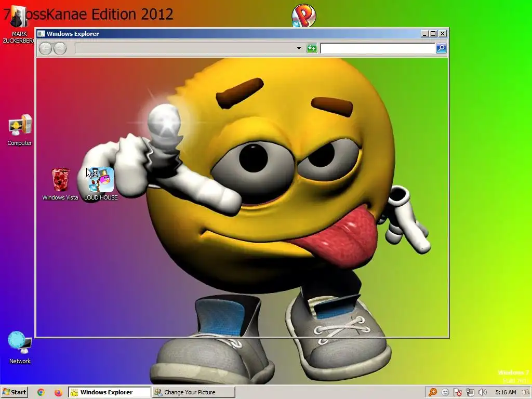Click the blue search magnifier button
The width and height of the screenshot is (532, 399).
441,48
